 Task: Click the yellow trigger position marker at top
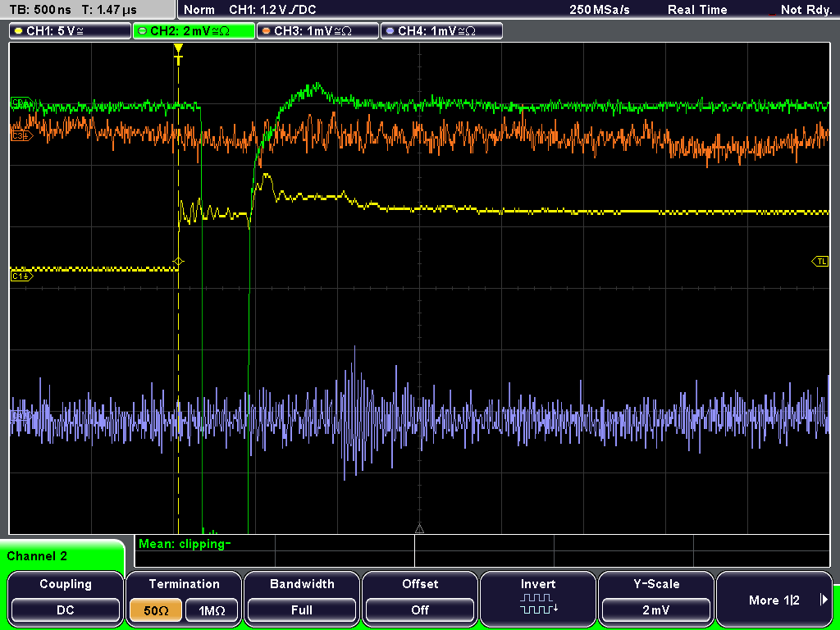point(178,54)
